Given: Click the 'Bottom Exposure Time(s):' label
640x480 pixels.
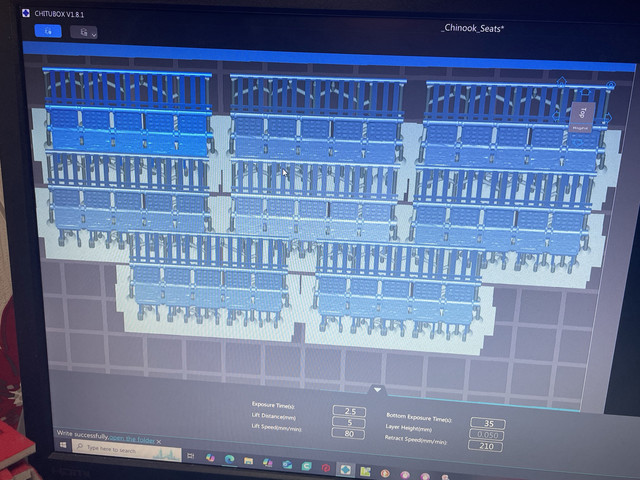Looking at the screenshot, I should pyautogui.click(x=419, y=417).
